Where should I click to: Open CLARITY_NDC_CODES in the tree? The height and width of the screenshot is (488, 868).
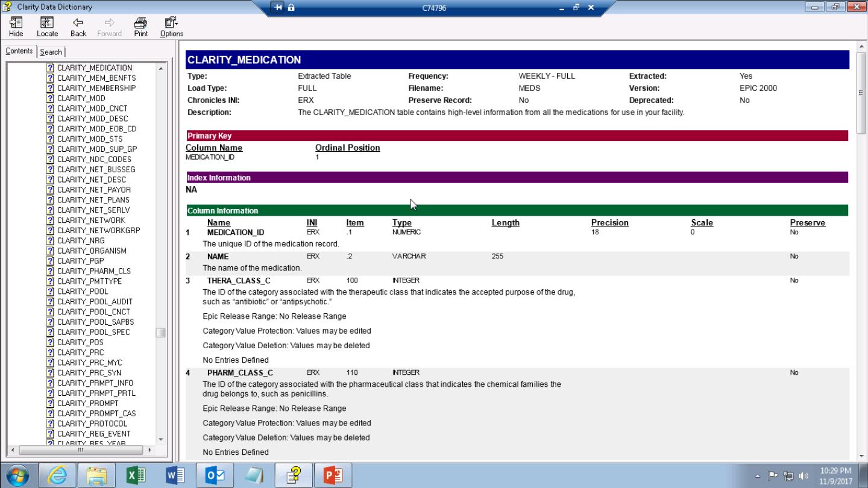click(93, 159)
